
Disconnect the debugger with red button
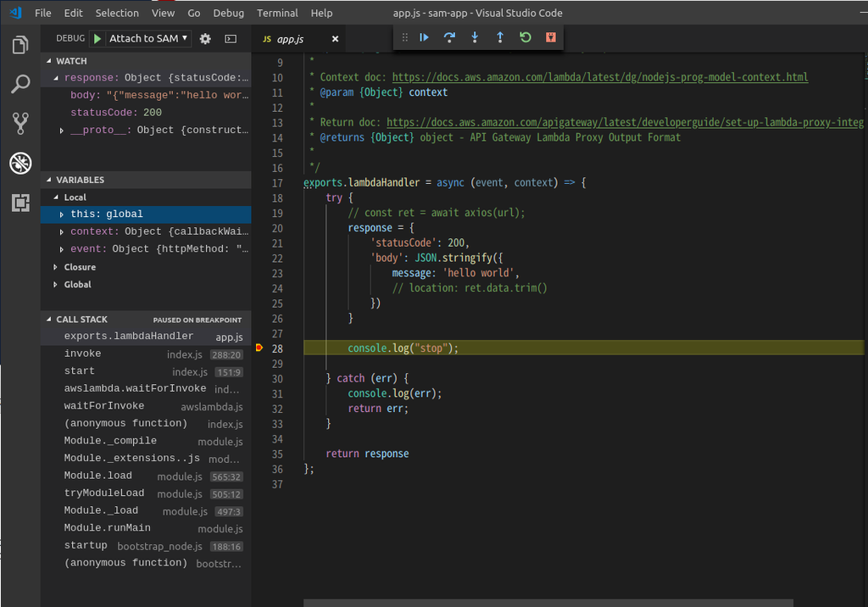(x=551, y=37)
